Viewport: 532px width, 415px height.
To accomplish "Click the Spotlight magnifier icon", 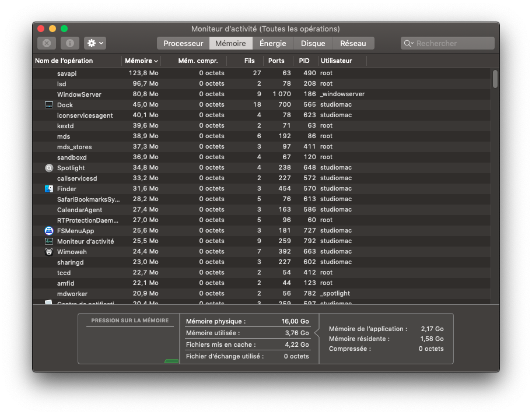I will point(49,168).
